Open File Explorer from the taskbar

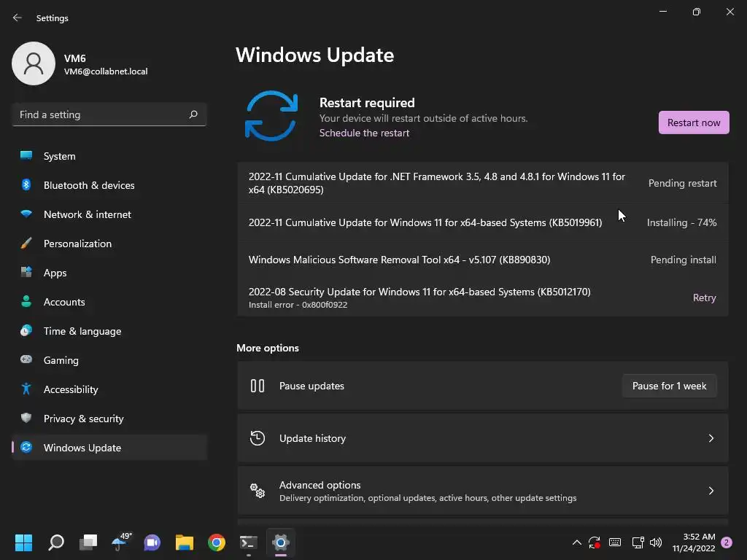tap(185, 542)
